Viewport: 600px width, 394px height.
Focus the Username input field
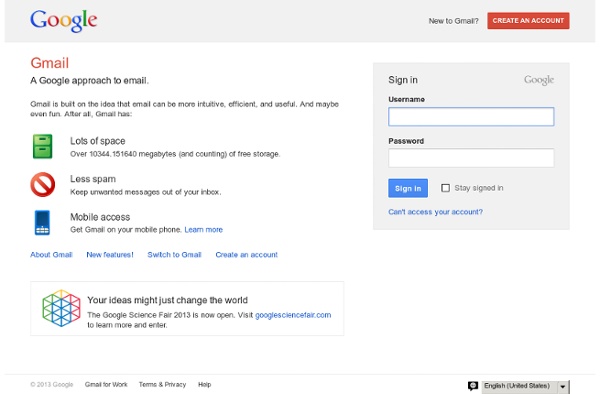click(471, 117)
